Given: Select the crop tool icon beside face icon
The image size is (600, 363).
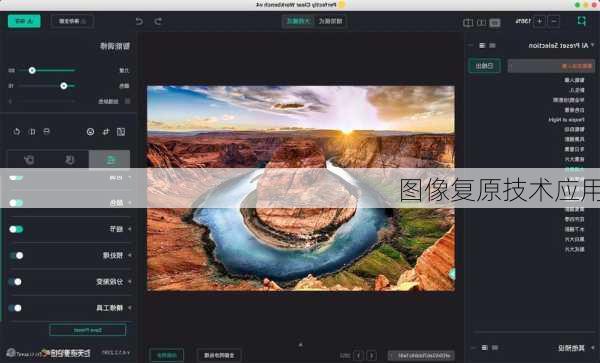Looking at the screenshot, I should [106, 132].
